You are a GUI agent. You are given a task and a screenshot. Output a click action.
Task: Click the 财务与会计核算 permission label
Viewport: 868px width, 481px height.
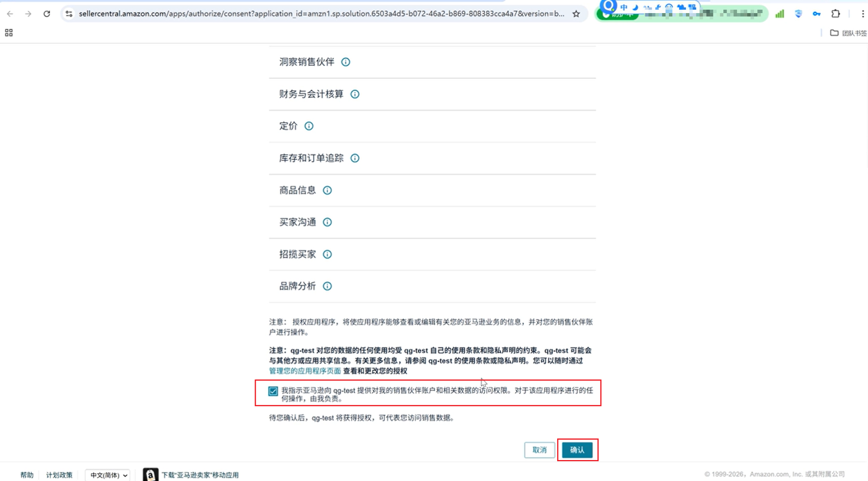pyautogui.click(x=311, y=94)
